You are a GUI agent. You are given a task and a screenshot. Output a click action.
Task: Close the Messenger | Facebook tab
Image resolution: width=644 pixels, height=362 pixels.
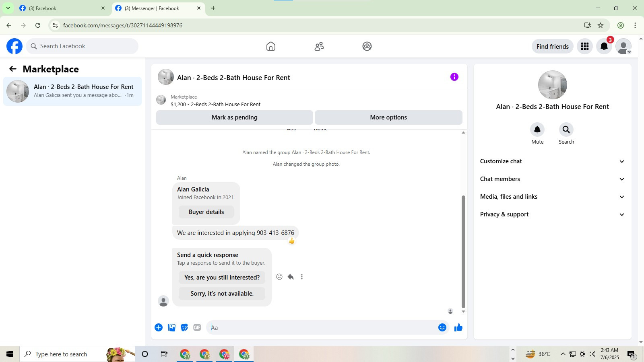[199, 8]
